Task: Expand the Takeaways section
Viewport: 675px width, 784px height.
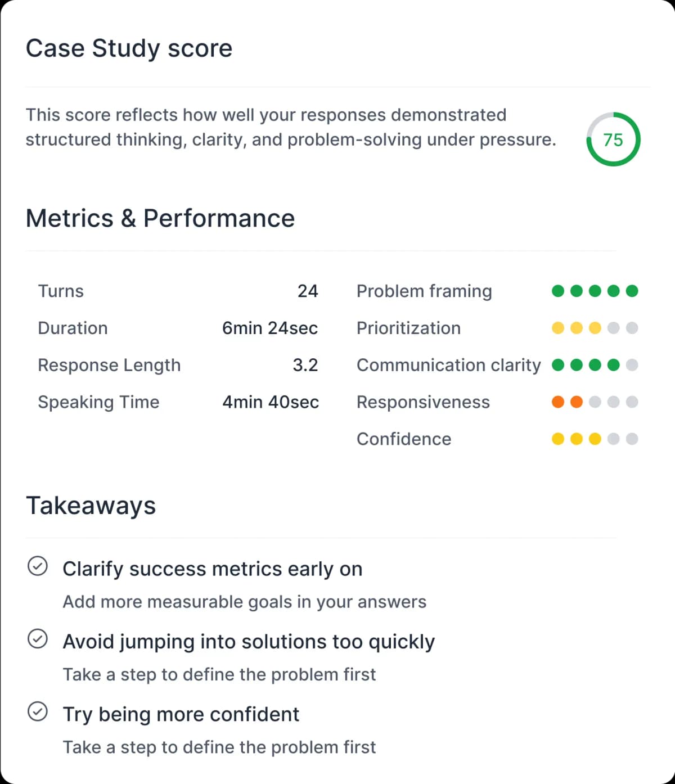Action: tap(91, 505)
